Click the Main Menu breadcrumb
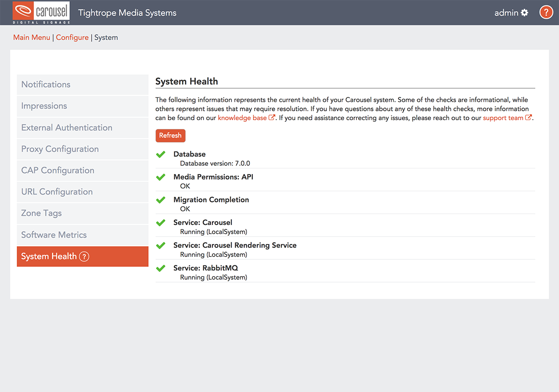The width and height of the screenshot is (559, 392). pos(32,37)
